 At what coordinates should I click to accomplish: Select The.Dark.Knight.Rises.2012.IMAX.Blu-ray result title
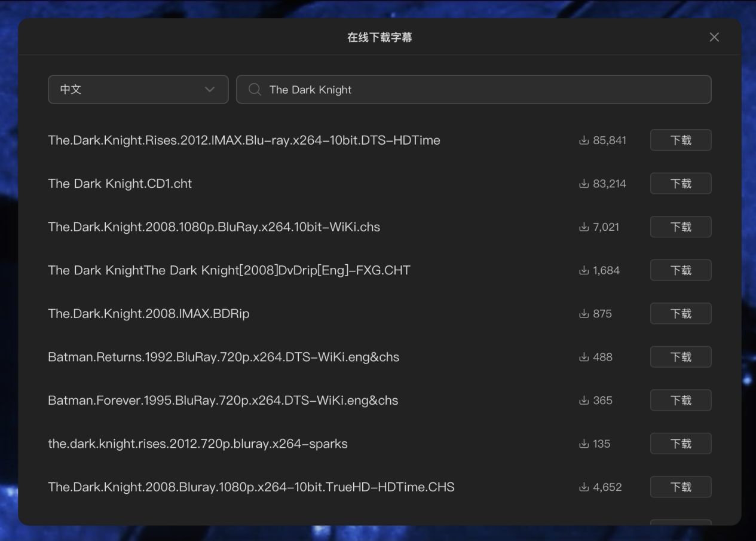pos(244,140)
